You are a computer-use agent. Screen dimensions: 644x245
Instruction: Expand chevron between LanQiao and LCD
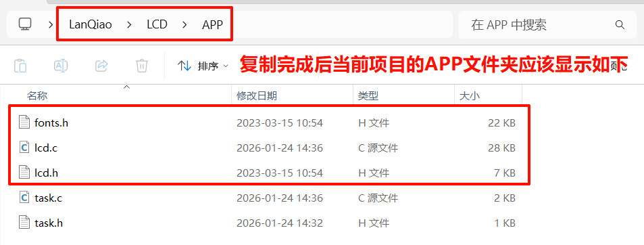click(129, 24)
